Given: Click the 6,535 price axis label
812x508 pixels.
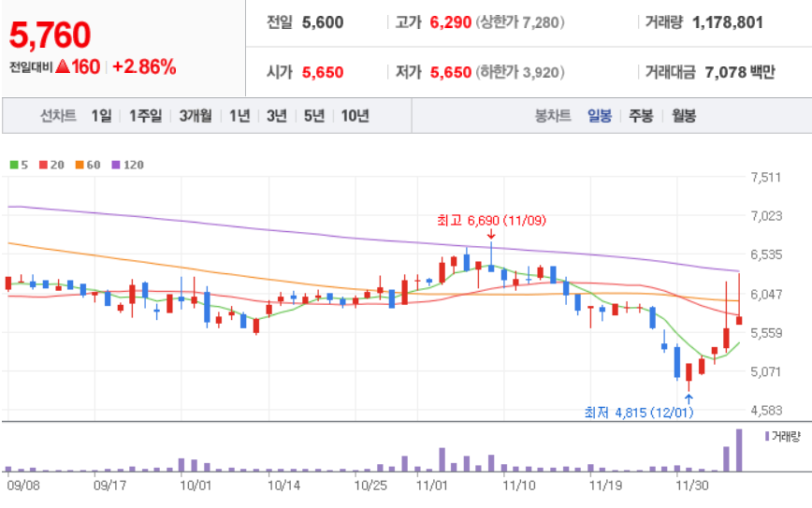Looking at the screenshot, I should (x=766, y=254).
